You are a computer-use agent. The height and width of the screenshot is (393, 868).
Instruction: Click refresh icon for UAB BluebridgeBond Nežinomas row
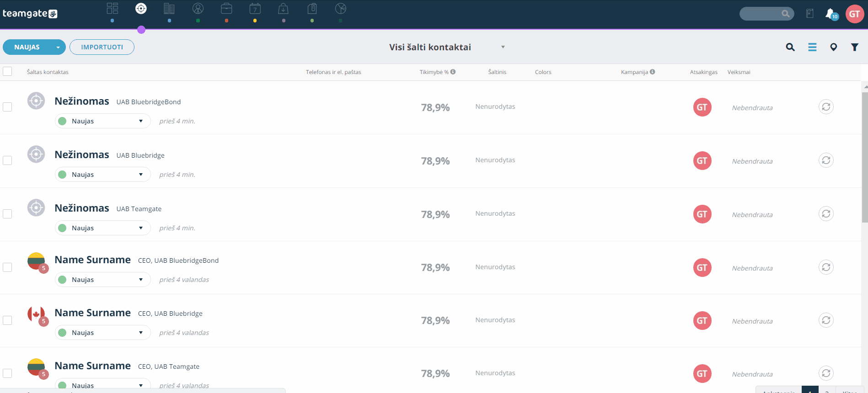(x=826, y=107)
